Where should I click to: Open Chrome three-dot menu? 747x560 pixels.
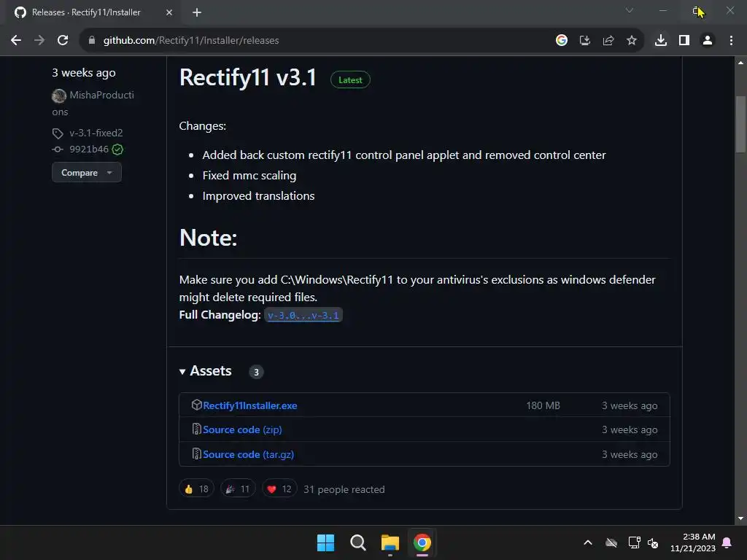click(x=731, y=41)
